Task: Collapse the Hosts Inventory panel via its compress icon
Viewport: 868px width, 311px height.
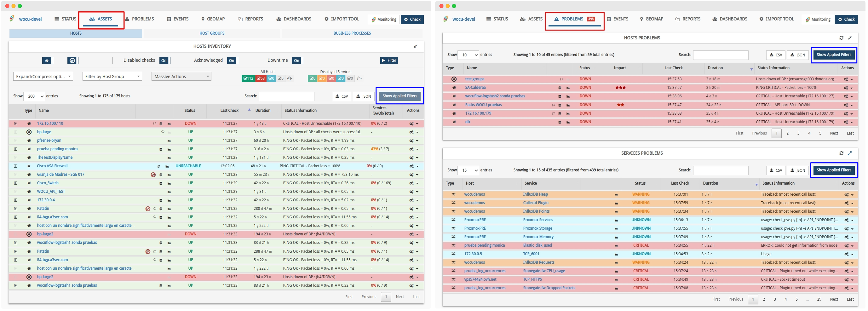Action: (x=416, y=47)
